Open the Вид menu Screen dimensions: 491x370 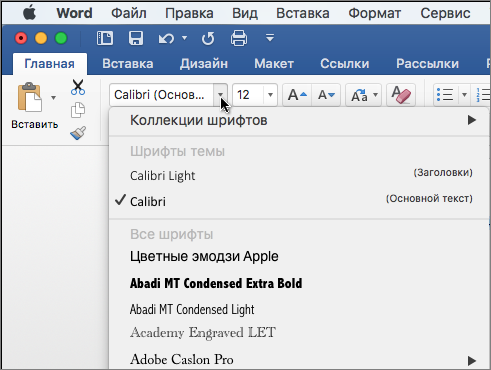click(245, 13)
